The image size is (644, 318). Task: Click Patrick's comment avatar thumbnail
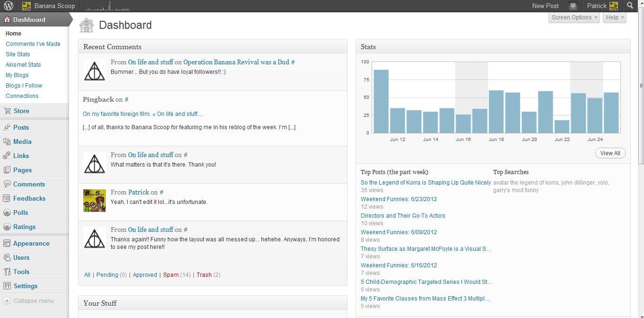tap(95, 201)
